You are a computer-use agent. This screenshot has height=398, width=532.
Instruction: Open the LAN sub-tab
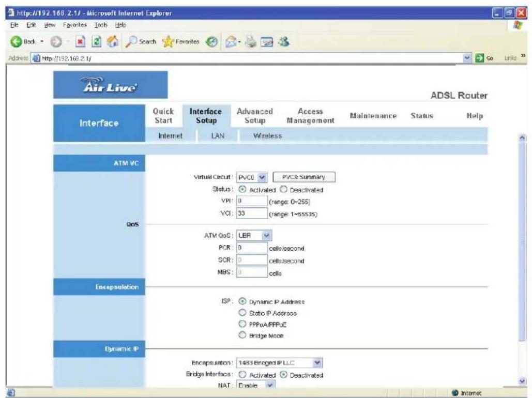coord(218,136)
